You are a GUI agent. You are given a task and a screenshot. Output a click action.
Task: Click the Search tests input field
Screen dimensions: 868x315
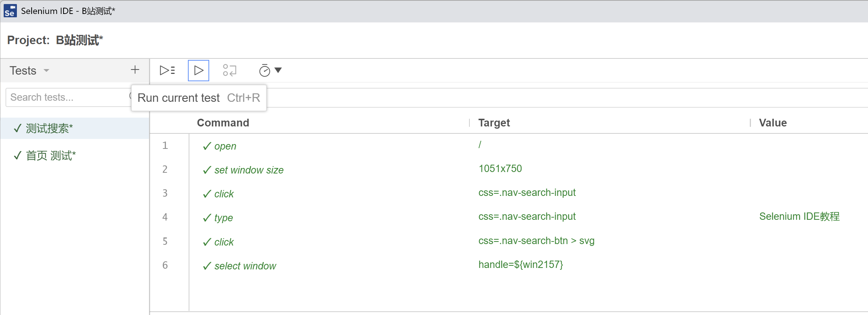[x=66, y=97]
